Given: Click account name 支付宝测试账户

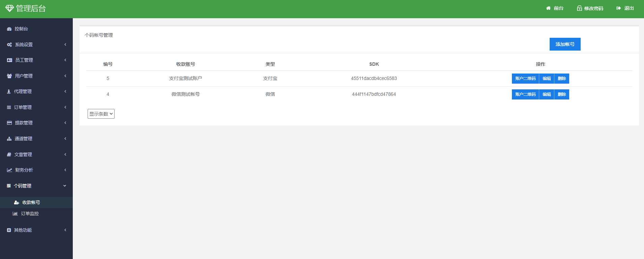Looking at the screenshot, I should pos(186,78).
